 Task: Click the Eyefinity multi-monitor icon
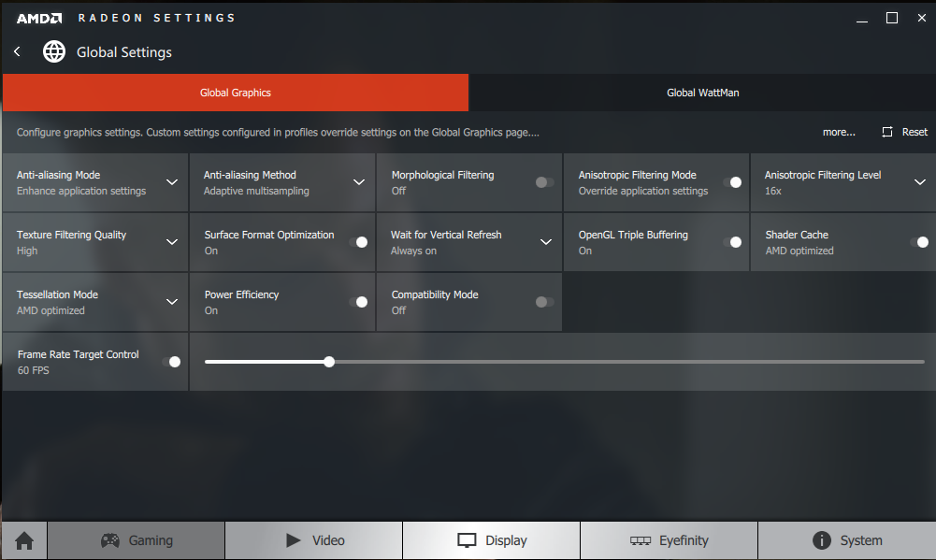pyautogui.click(x=641, y=541)
